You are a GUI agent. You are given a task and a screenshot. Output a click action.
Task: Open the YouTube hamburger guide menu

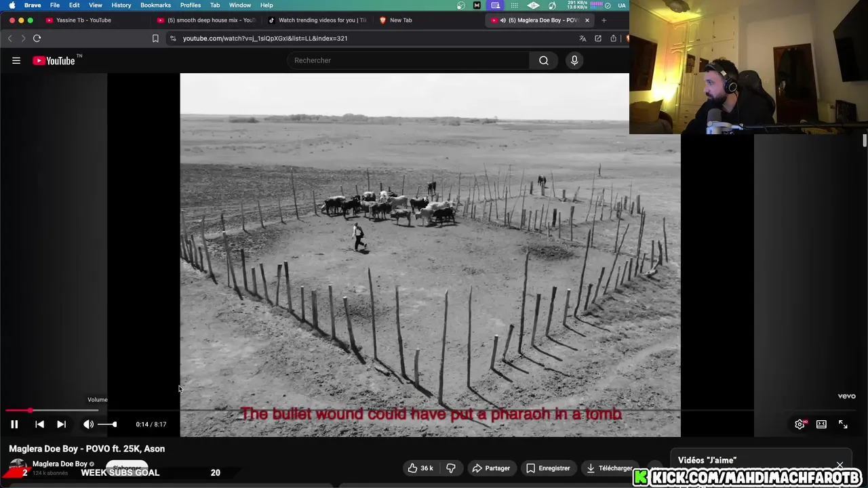(16, 60)
